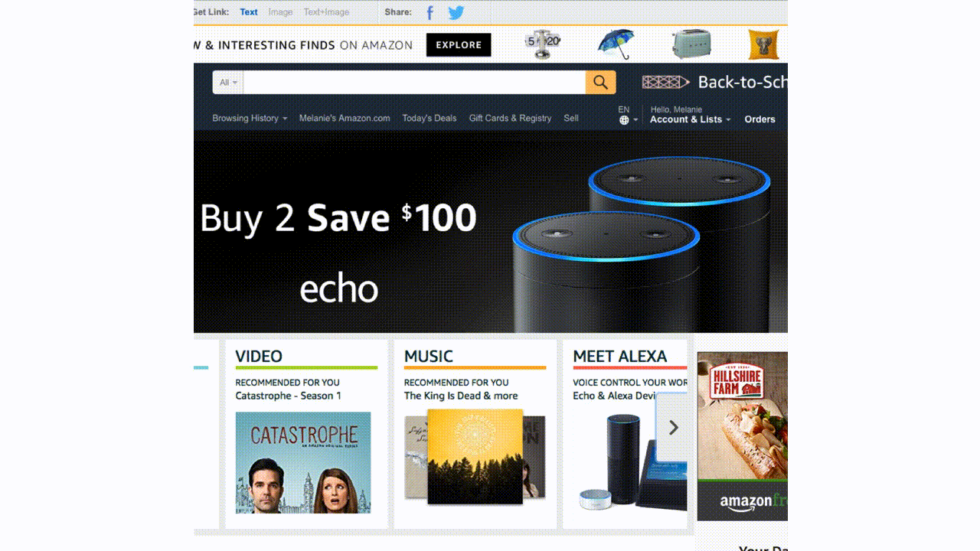Select the Text+Image get-link option
Viewport: 980px width, 551px height.
[x=326, y=12]
